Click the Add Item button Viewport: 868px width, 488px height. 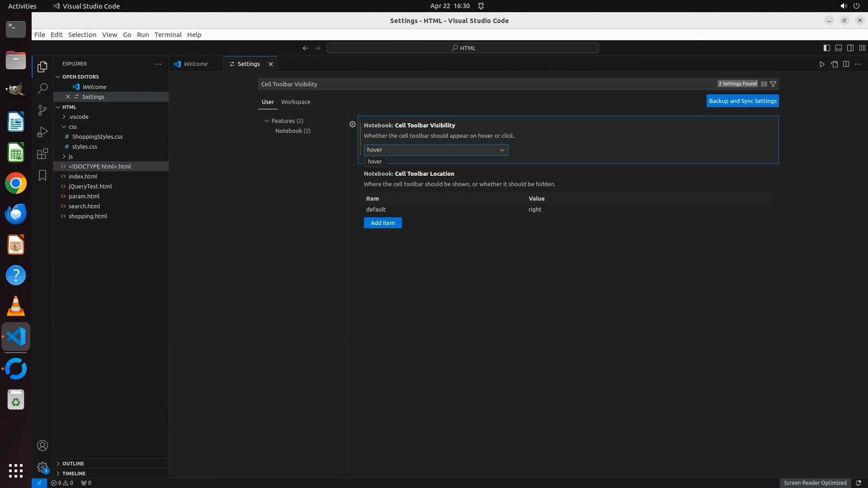click(382, 223)
